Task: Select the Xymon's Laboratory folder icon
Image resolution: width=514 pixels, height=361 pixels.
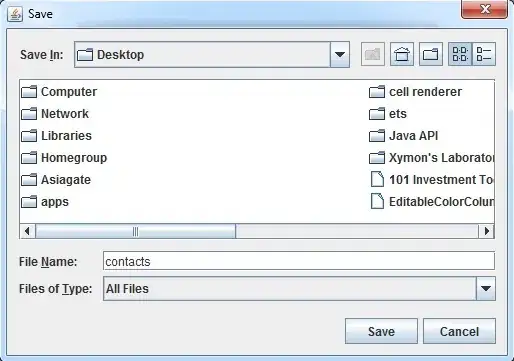Action: 377,158
